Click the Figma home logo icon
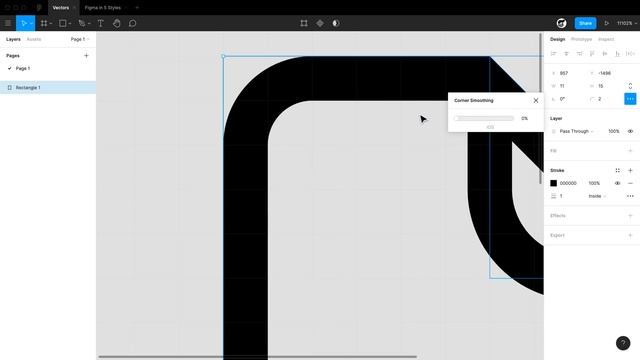640x360 pixels. click(39, 7)
